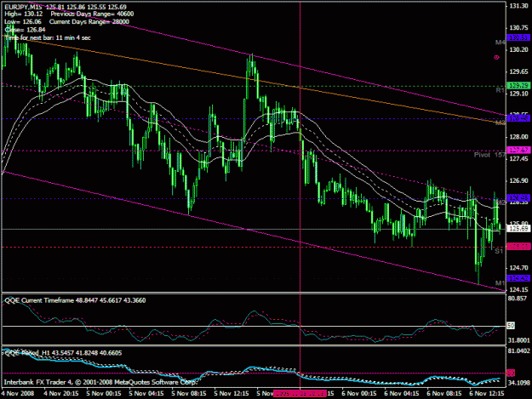
Task: Click the '6 Nov 00:15' time axis label
Action: pos(359,393)
